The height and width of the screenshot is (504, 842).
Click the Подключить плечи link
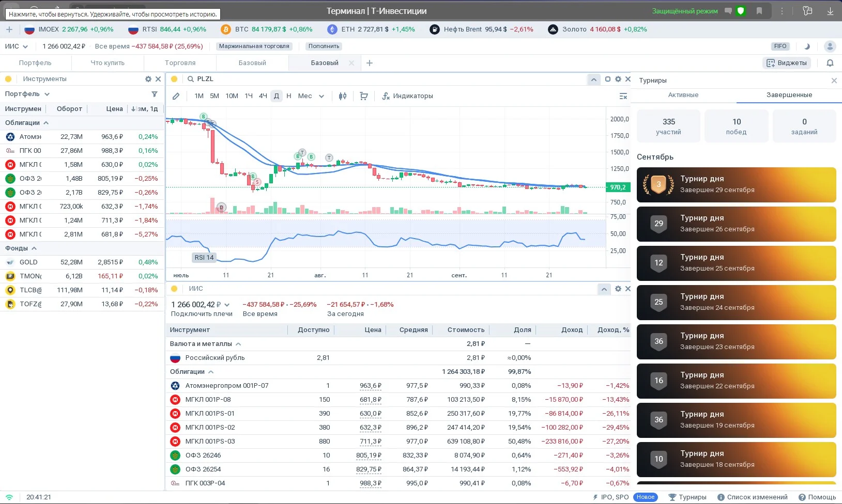(x=202, y=314)
